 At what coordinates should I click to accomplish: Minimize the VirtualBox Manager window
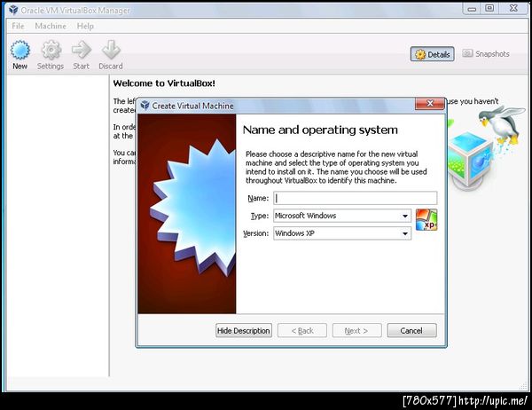(x=472, y=9)
